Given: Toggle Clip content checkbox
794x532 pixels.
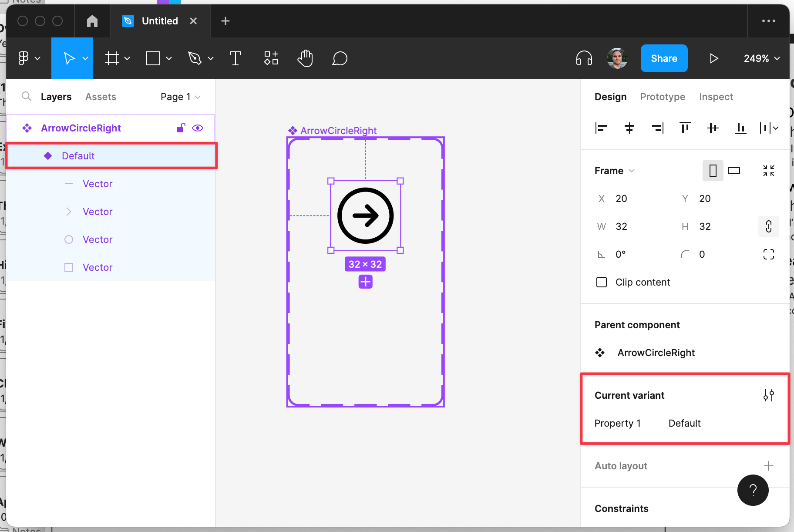Looking at the screenshot, I should point(602,282).
